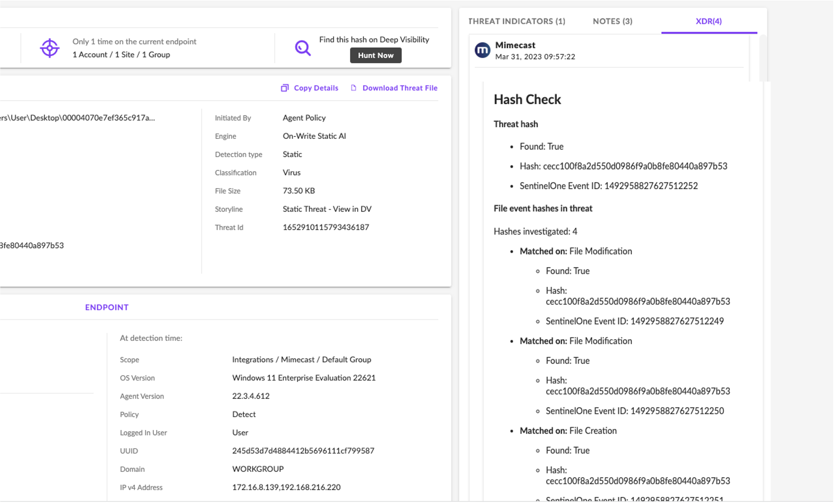
Task: Open the Endpoint section tab
Action: tap(107, 307)
